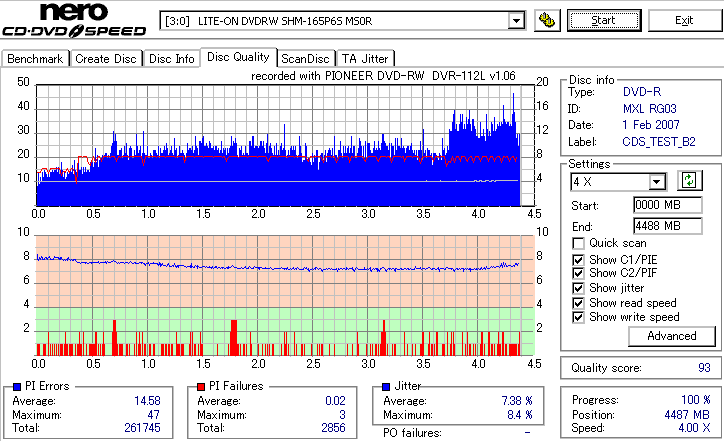Click the disc ID MXL RG03

649,109
